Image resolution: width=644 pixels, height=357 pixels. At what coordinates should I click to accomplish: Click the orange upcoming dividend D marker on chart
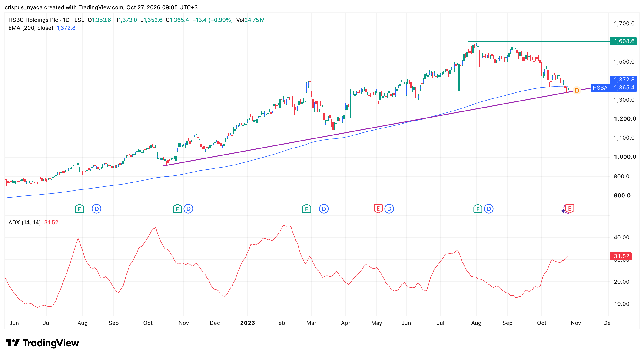pyautogui.click(x=577, y=91)
